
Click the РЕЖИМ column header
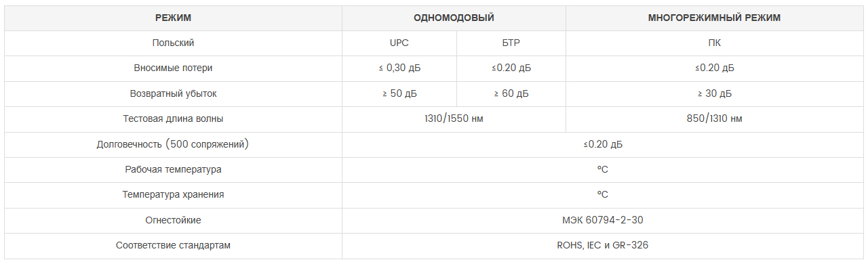click(173, 18)
